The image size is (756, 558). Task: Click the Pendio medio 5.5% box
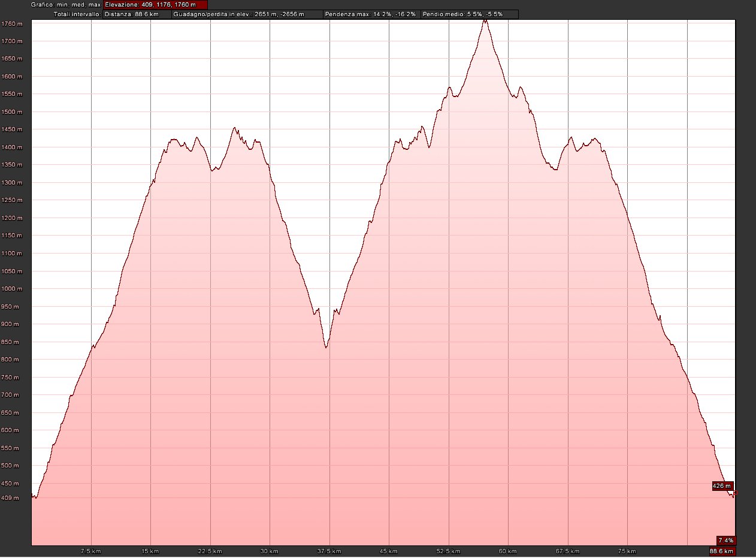pyautogui.click(x=469, y=14)
